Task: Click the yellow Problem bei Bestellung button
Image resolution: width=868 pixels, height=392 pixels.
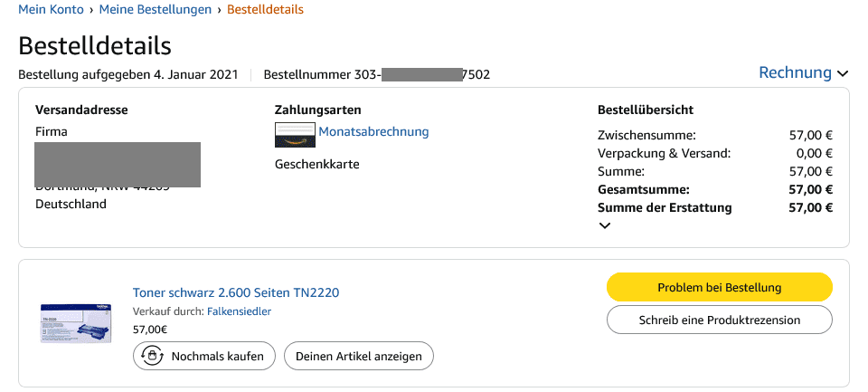Action: [x=719, y=287]
